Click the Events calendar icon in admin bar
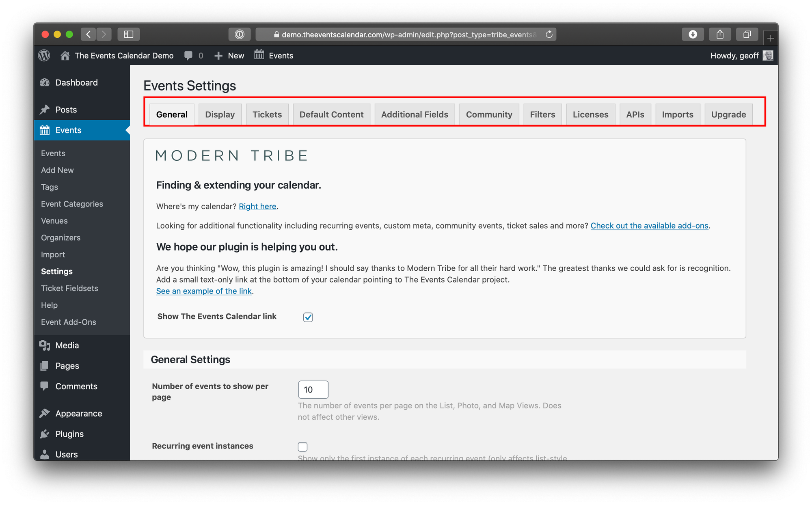 [259, 55]
